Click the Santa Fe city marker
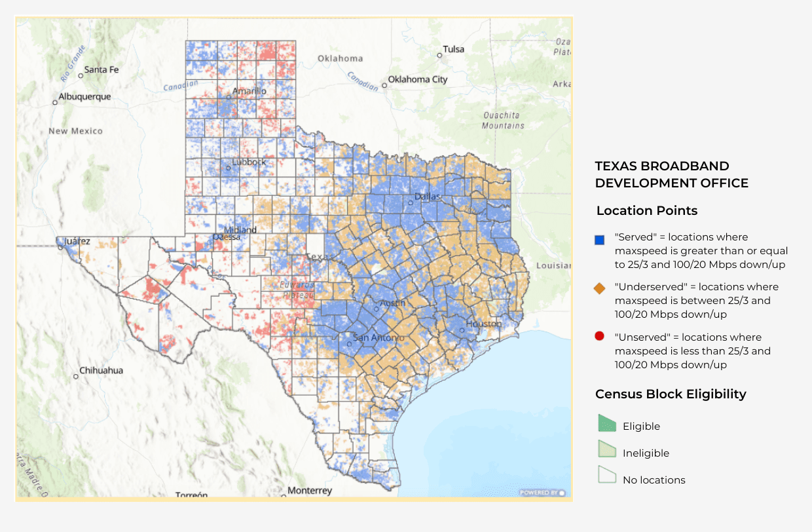This screenshot has height=532, width=812. point(81,75)
